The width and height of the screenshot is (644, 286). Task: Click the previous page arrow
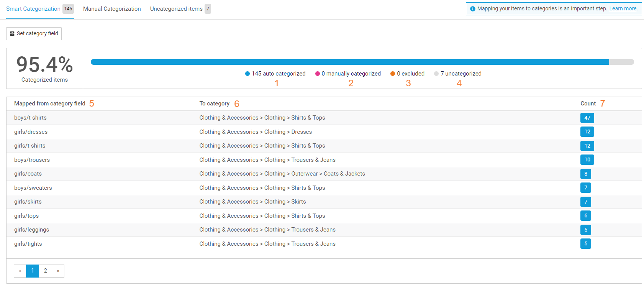(x=20, y=271)
